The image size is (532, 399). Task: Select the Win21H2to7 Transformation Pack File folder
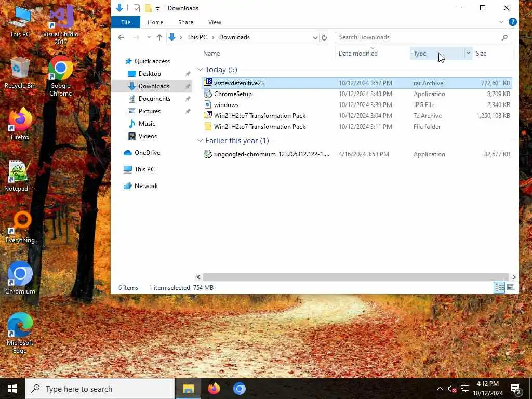[356, 127]
